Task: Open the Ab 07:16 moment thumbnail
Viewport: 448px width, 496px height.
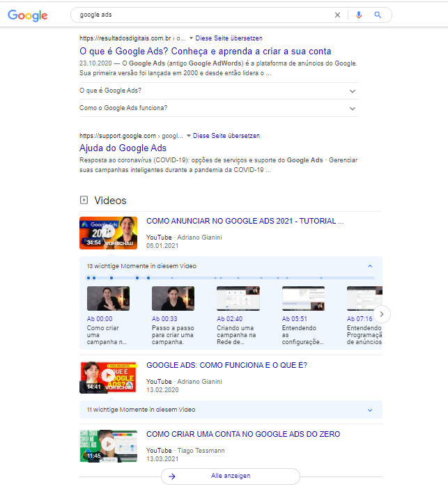Action: (364, 298)
